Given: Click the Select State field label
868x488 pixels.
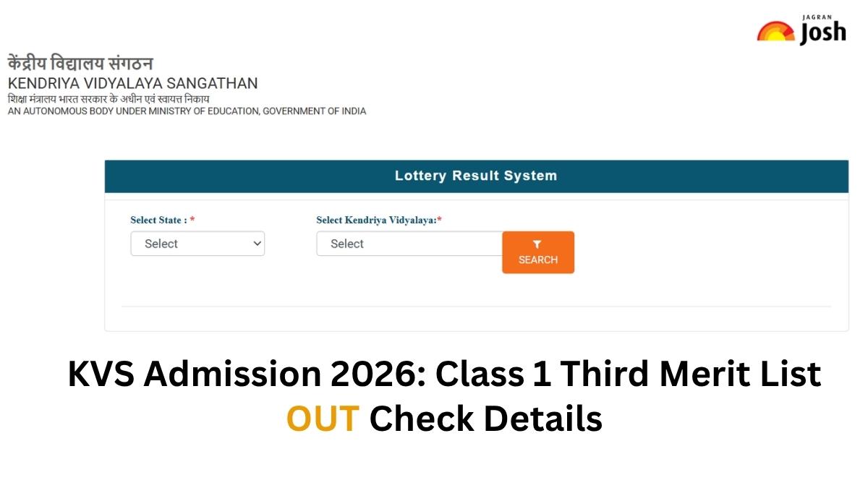Looking at the screenshot, I should tap(158, 220).
